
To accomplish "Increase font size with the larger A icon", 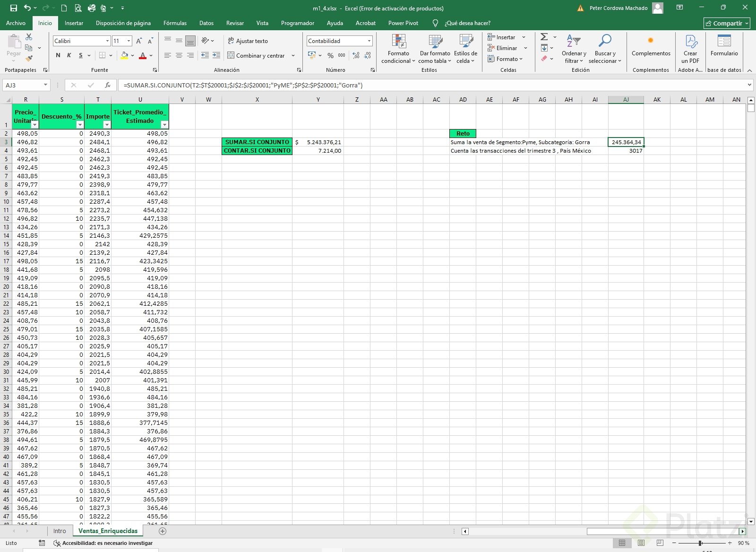I will (x=139, y=41).
